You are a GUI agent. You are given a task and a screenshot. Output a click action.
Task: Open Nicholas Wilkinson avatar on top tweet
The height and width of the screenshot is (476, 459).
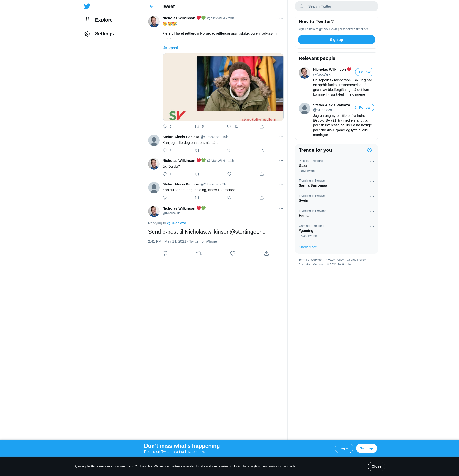(154, 22)
